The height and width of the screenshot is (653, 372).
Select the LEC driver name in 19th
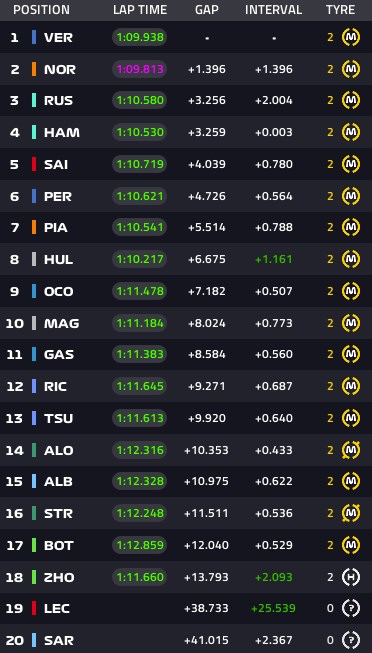pyautogui.click(x=57, y=608)
